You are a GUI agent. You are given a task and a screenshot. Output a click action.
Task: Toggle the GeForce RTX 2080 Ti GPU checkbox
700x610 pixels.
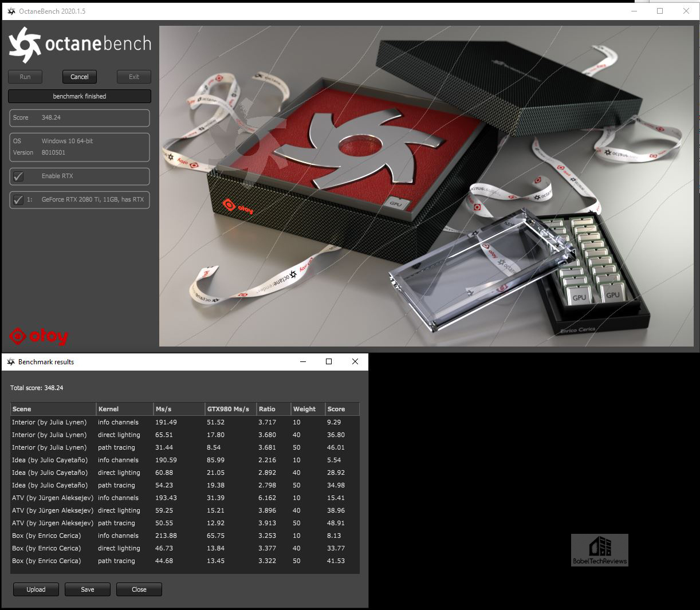pos(18,200)
